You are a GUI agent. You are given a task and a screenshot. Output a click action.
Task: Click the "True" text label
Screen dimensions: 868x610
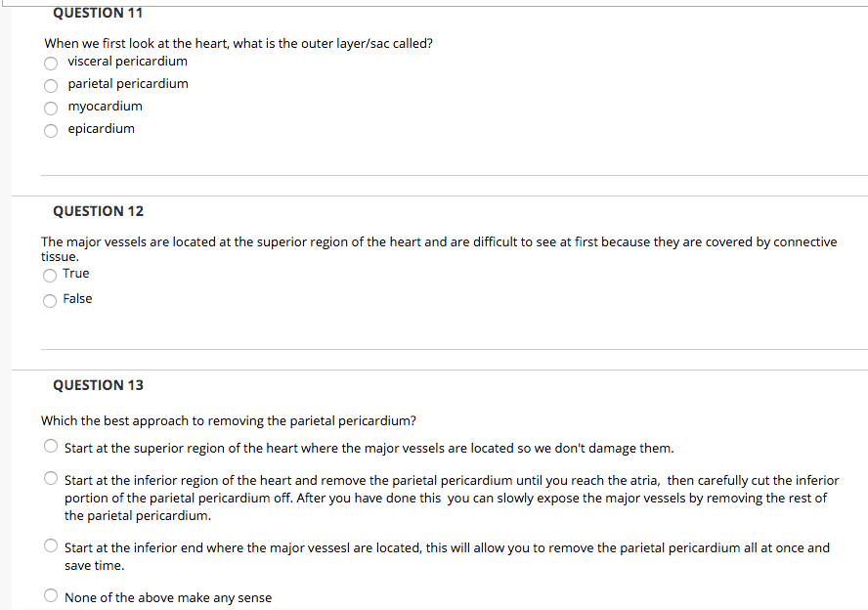coord(75,273)
